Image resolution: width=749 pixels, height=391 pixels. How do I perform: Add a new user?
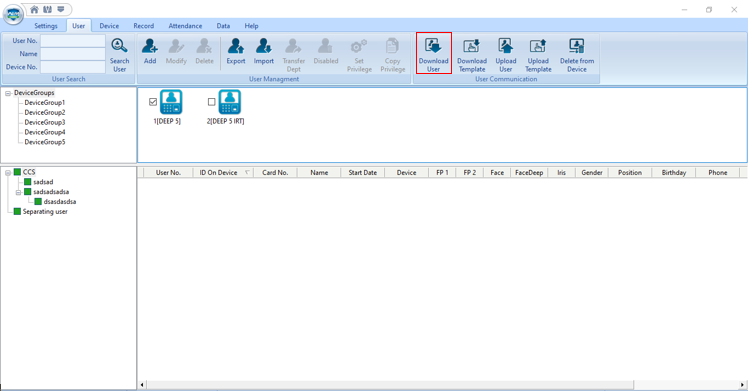click(150, 46)
